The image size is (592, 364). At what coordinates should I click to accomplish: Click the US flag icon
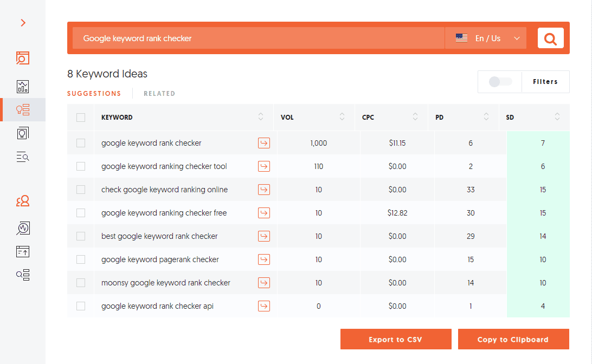461,38
